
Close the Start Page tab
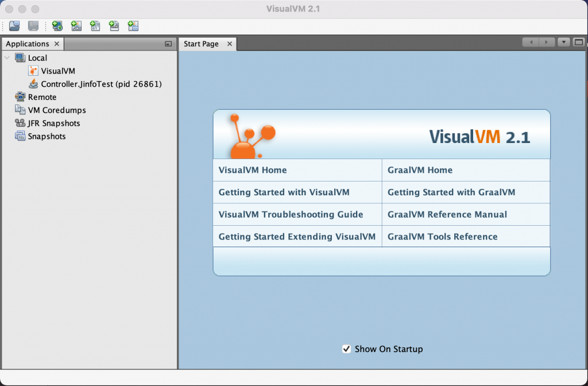tap(230, 44)
